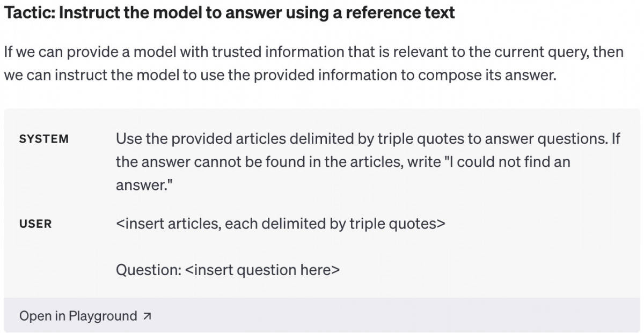Click the system message beginning 'Use the provided articles'
The image size is (644, 333).
(x=368, y=161)
